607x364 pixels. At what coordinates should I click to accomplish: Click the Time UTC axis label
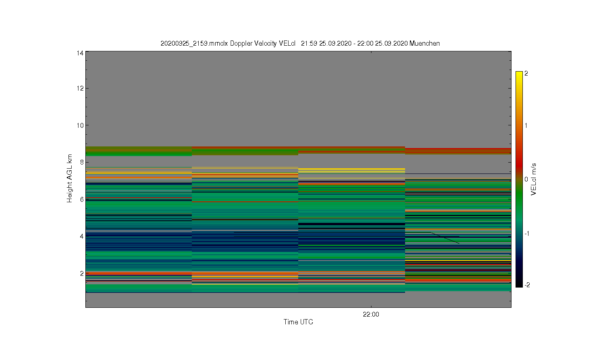[298, 322]
